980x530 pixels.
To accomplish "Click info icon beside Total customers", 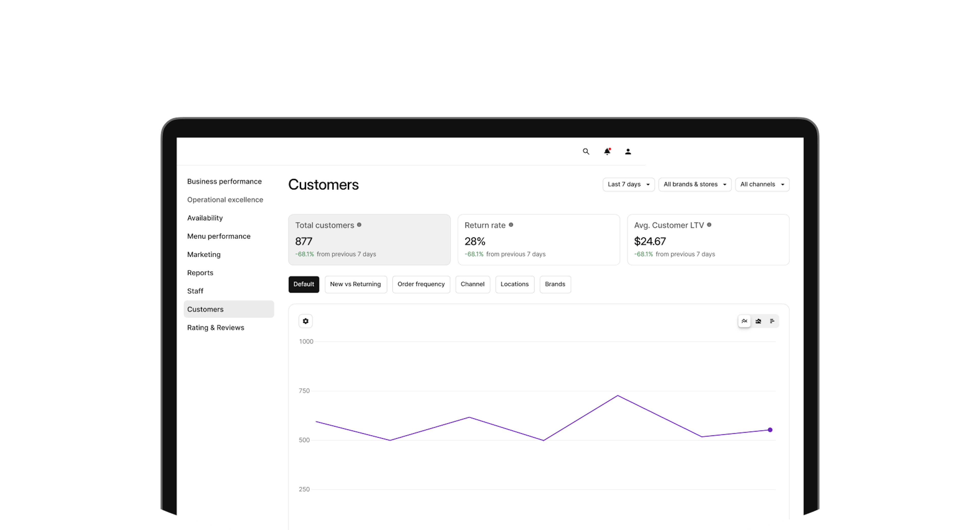I will (x=359, y=225).
